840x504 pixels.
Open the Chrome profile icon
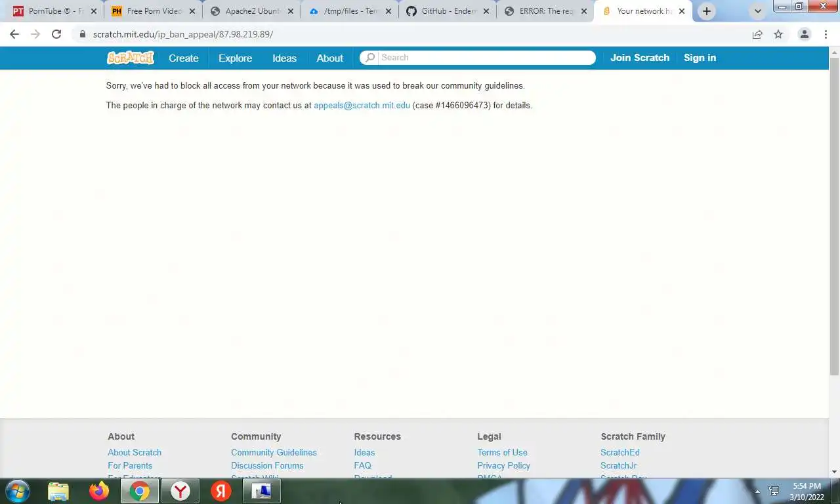point(804,34)
